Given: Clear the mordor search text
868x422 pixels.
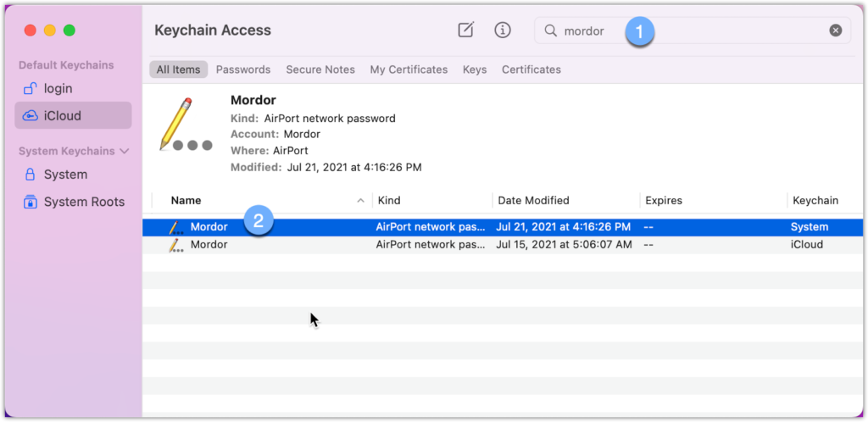Looking at the screenshot, I should point(835,31).
